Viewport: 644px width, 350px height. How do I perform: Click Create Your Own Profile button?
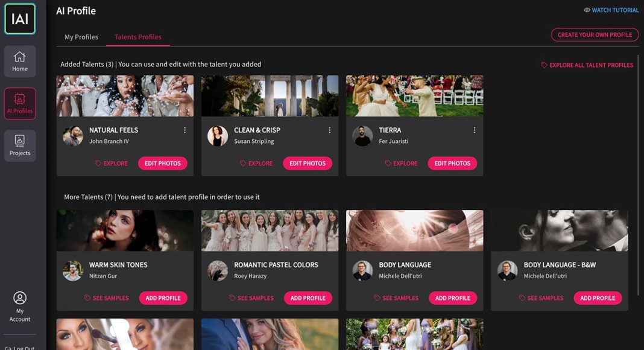point(595,35)
